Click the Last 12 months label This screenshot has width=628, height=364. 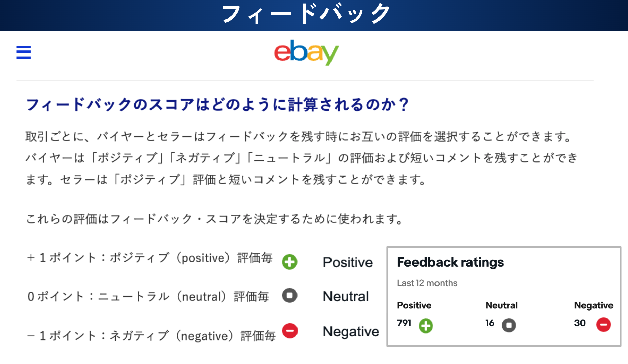(x=427, y=283)
